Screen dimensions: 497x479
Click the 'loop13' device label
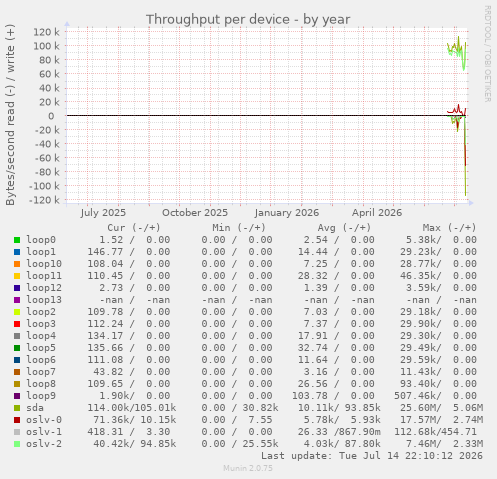coord(44,300)
